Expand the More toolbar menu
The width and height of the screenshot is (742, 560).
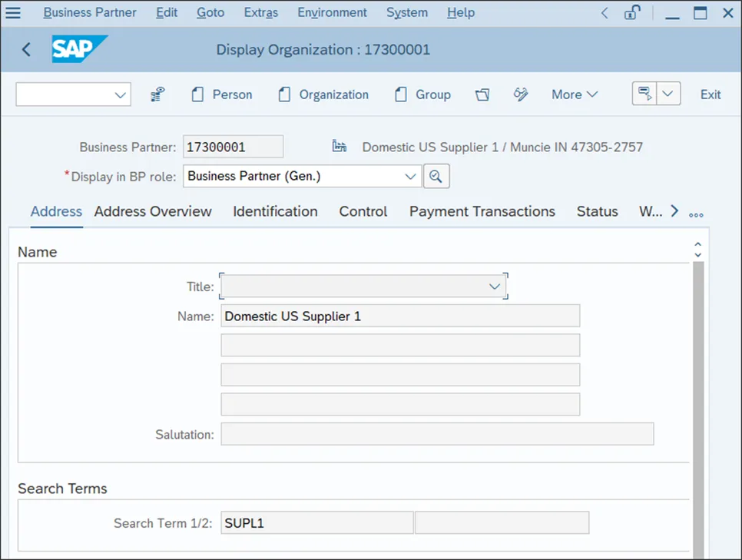tap(575, 94)
